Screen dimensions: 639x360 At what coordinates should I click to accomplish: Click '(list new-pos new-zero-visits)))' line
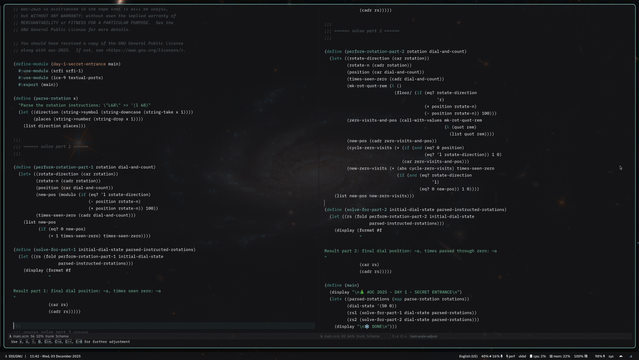point(374,196)
